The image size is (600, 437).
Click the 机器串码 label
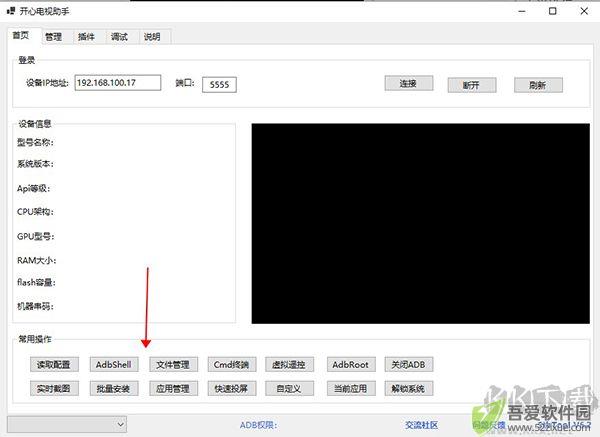[x=35, y=306]
